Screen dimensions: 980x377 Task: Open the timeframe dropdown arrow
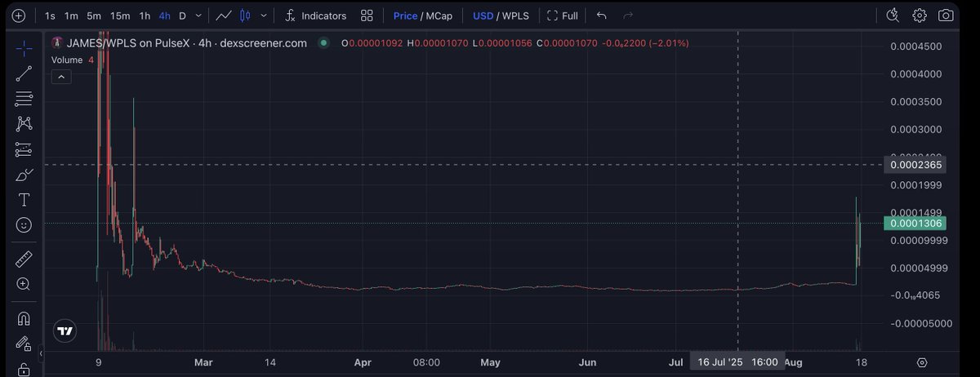point(198,16)
